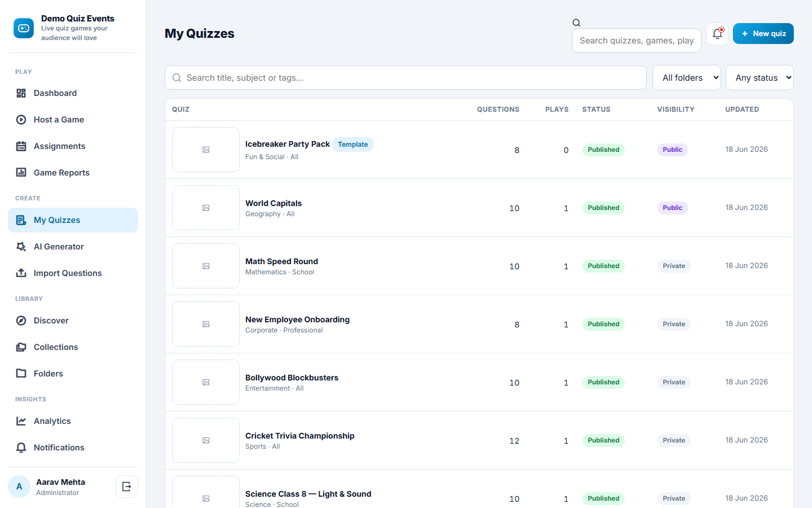This screenshot has width=812, height=508.
Task: Focus the global search quizzes field
Action: coord(637,41)
